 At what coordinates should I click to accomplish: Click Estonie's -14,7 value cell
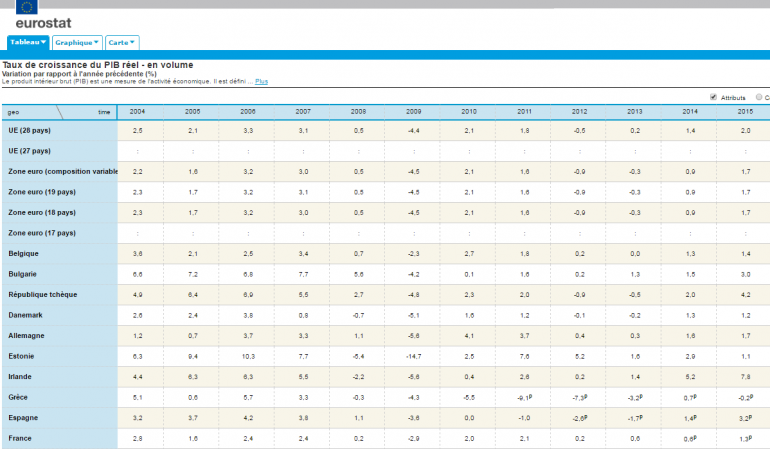click(414, 356)
